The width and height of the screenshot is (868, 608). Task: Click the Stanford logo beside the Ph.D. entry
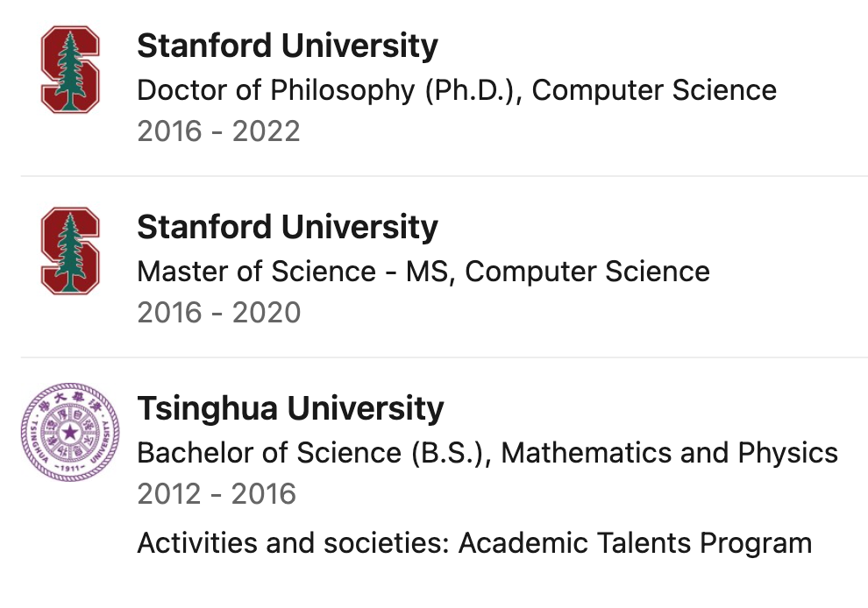pyautogui.click(x=70, y=69)
